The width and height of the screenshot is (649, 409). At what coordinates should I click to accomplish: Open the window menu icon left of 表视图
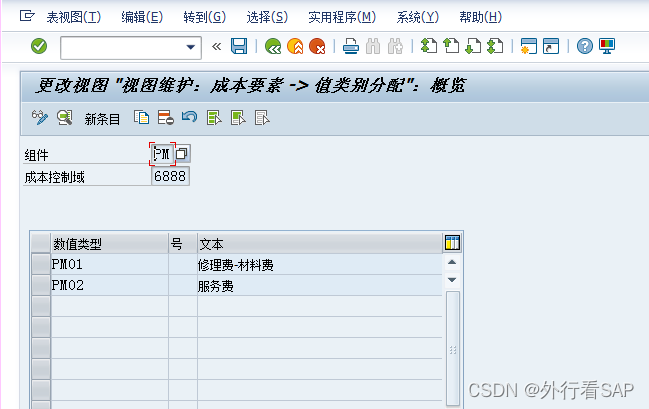tap(27, 16)
